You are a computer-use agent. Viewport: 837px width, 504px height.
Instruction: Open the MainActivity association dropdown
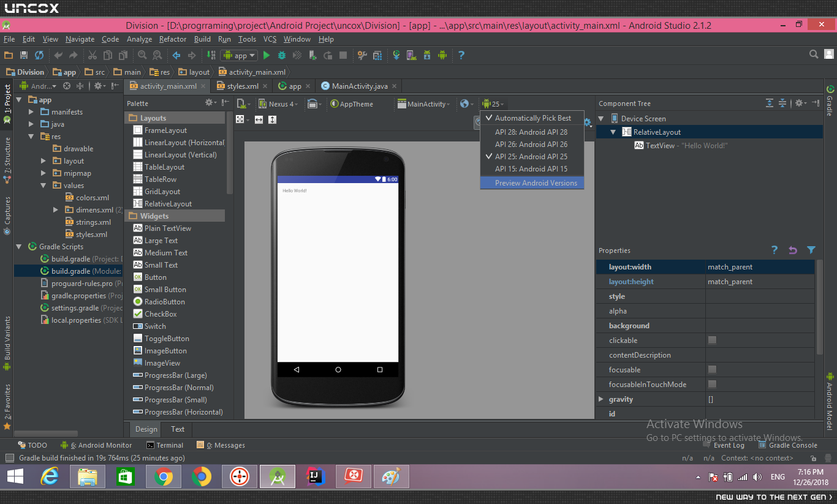[424, 103]
